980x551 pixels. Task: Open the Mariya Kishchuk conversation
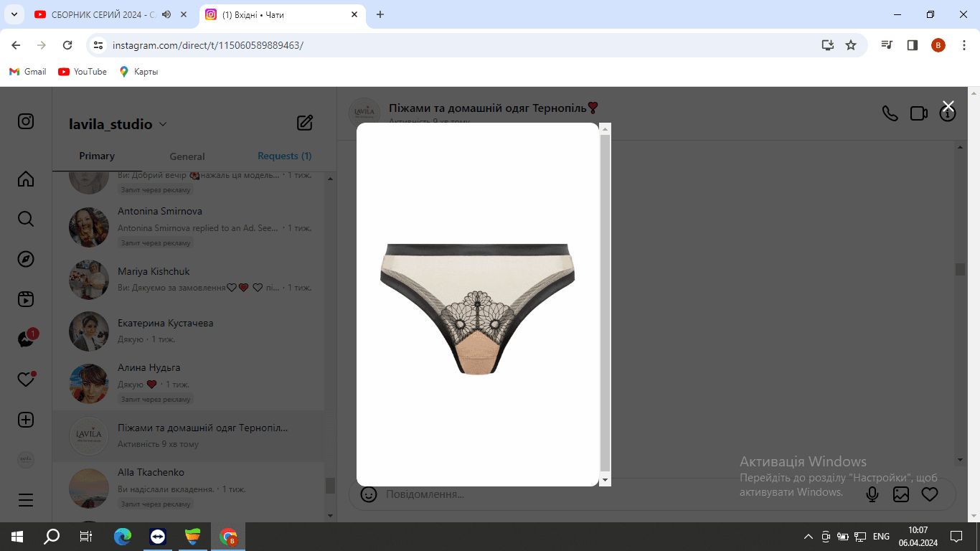click(189, 280)
